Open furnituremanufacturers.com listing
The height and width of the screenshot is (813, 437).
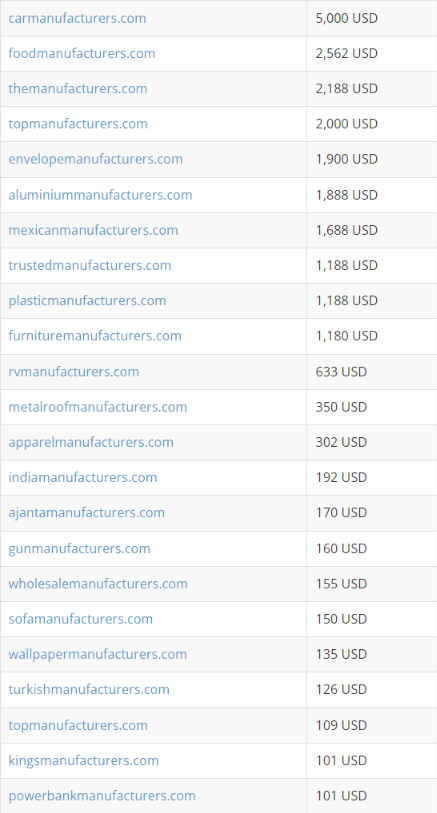95,336
